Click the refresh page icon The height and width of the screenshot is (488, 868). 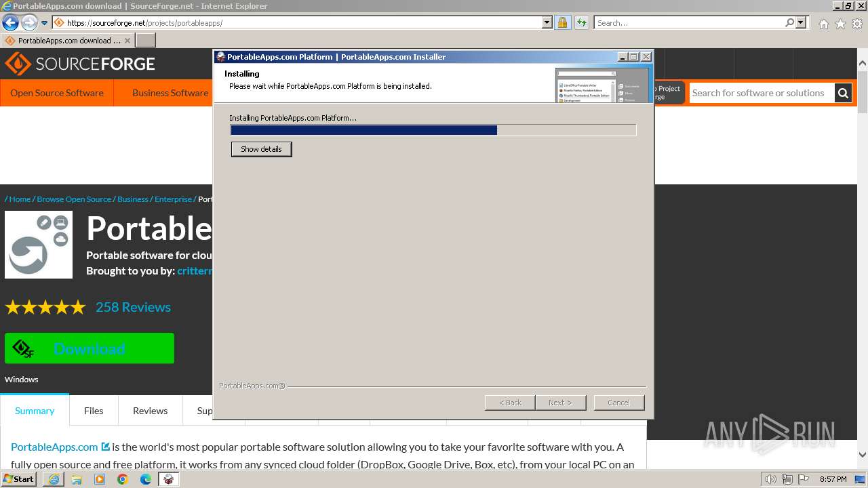point(581,23)
